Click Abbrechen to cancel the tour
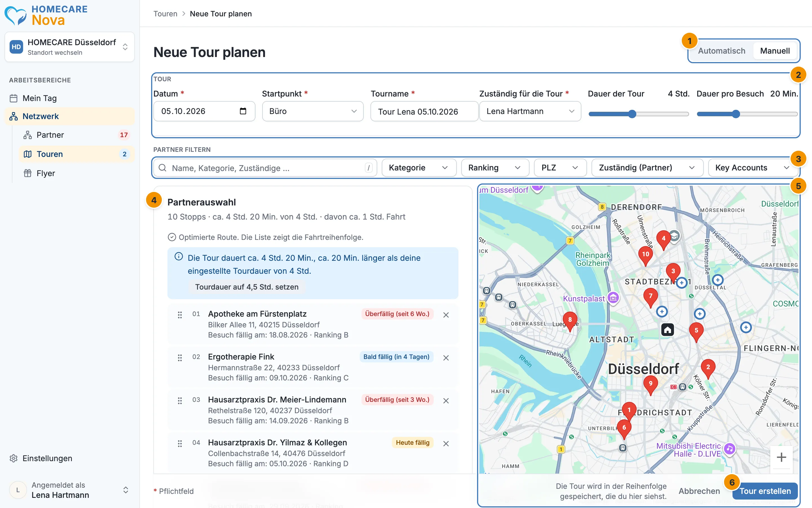Screen dimensions: 812x508 (x=699, y=491)
